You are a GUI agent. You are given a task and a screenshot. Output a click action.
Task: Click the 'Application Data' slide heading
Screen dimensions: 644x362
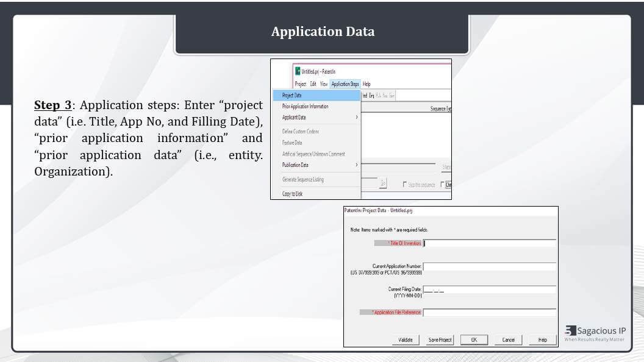pos(323,32)
